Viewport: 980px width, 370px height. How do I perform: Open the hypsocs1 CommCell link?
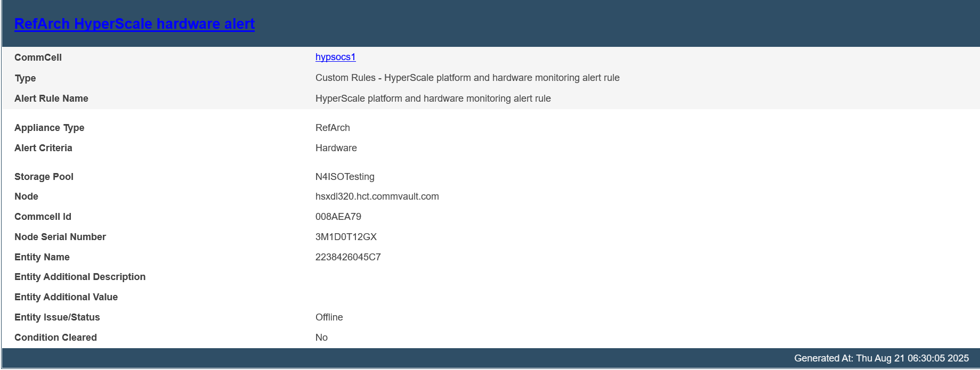(x=335, y=57)
